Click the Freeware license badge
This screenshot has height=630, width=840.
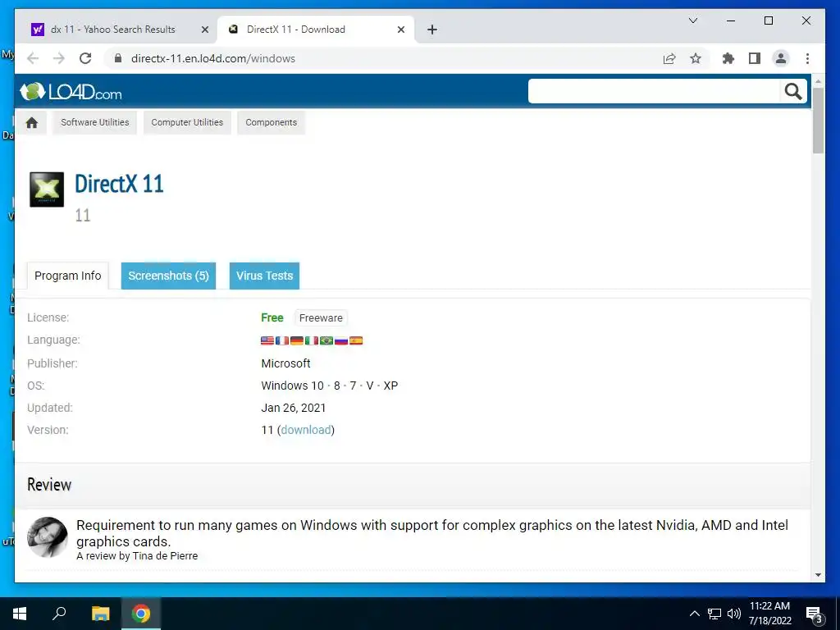[321, 317]
